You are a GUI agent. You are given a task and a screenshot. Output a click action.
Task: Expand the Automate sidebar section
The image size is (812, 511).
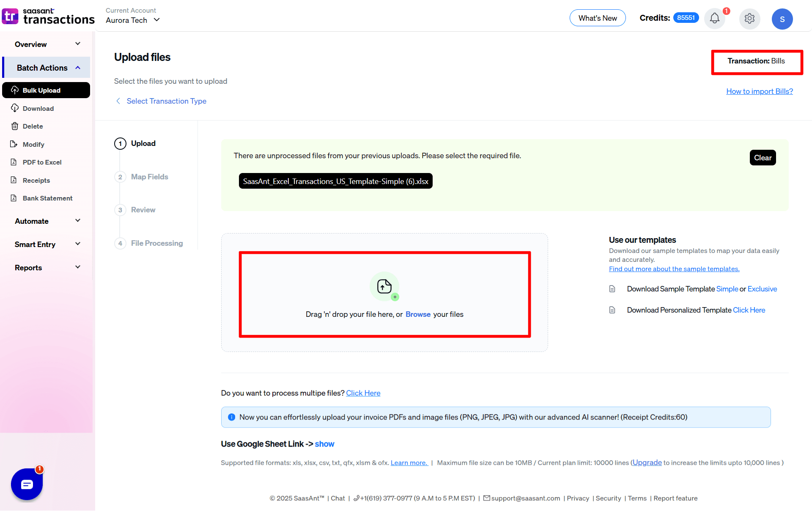point(47,221)
